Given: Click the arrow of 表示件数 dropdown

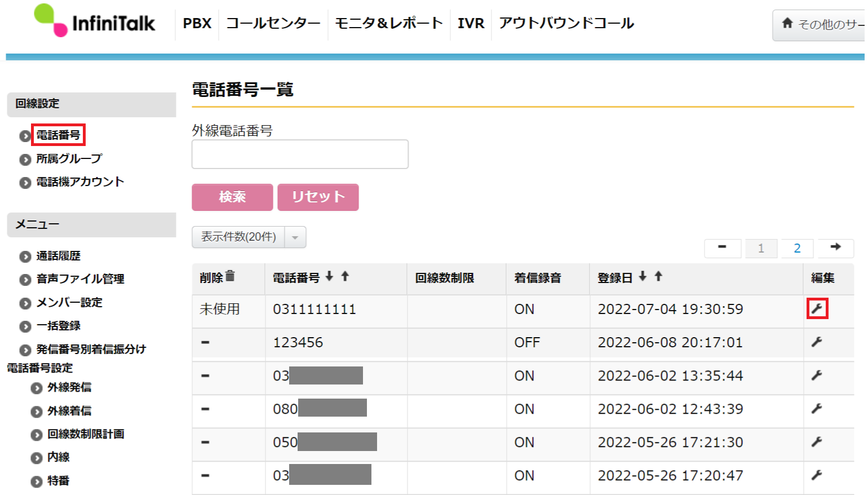Looking at the screenshot, I should tap(295, 237).
